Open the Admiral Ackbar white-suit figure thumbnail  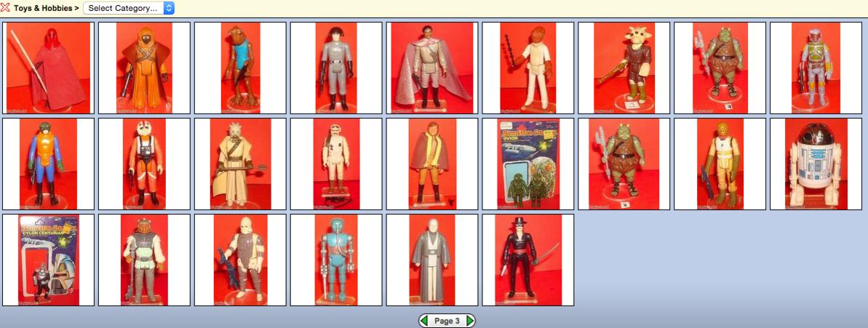coord(528,68)
